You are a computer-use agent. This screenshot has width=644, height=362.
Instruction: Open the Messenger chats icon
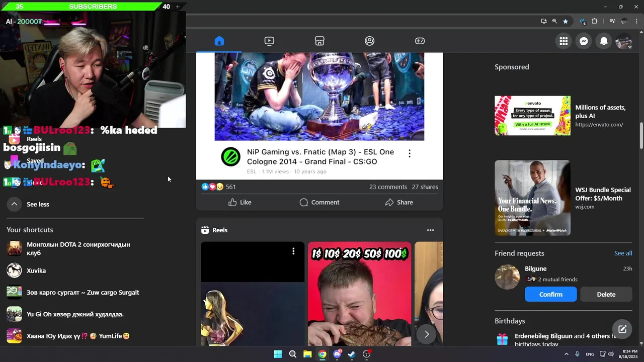584,41
